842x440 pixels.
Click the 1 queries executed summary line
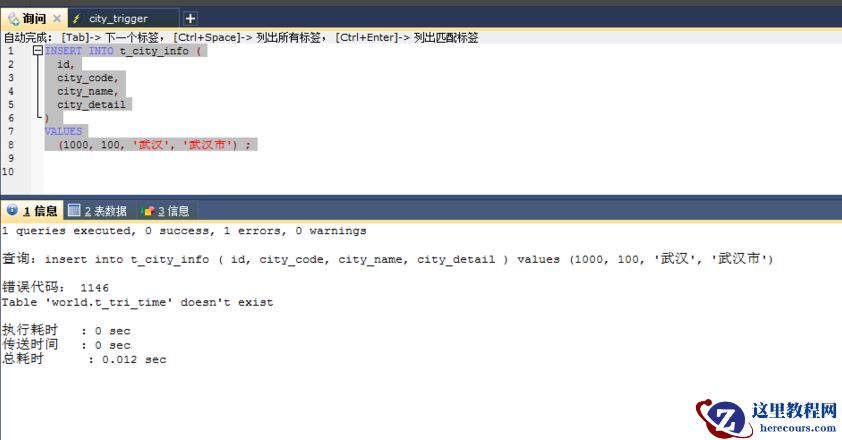(x=184, y=231)
